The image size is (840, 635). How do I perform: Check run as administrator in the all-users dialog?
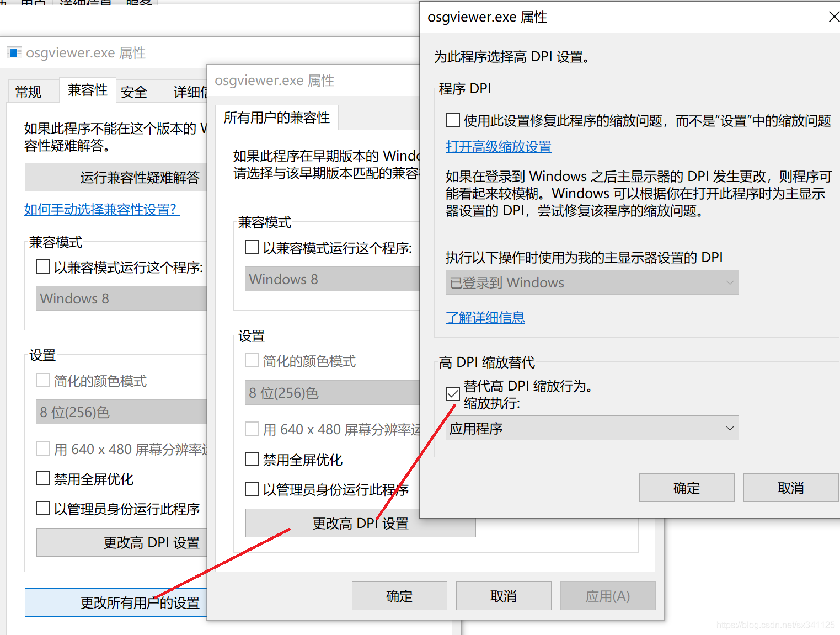pos(252,489)
